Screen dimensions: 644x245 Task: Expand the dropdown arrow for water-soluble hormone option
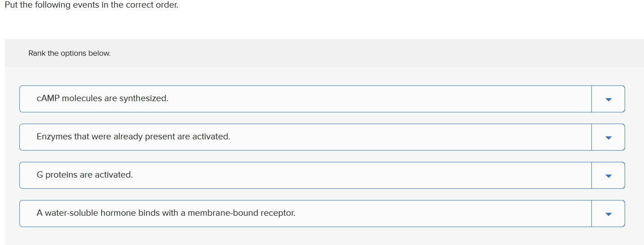click(x=608, y=214)
